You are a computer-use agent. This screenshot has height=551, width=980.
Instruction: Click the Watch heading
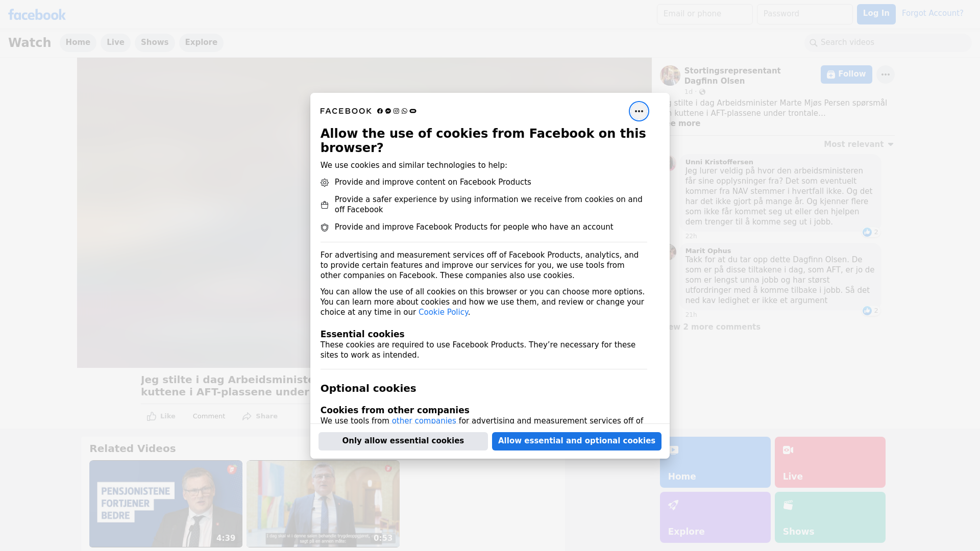coord(30,43)
